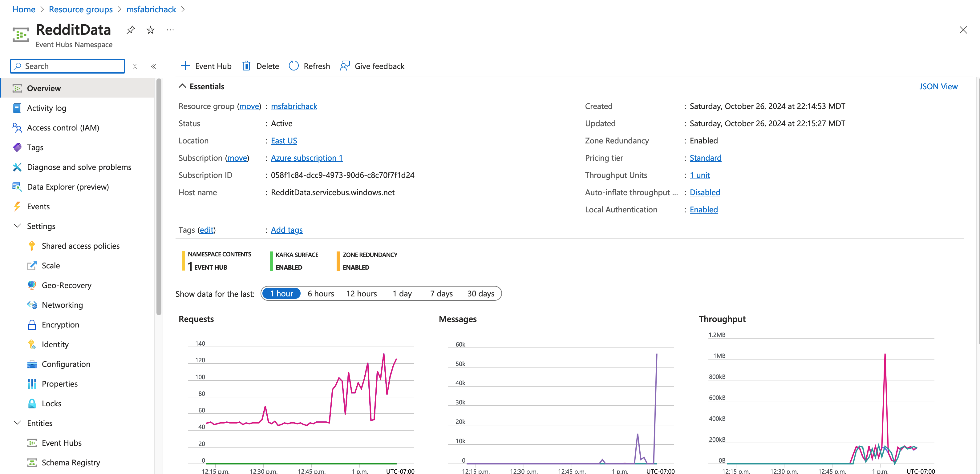Click the msfabrichack resource group link
Screen dimensions: 980x474
(294, 106)
